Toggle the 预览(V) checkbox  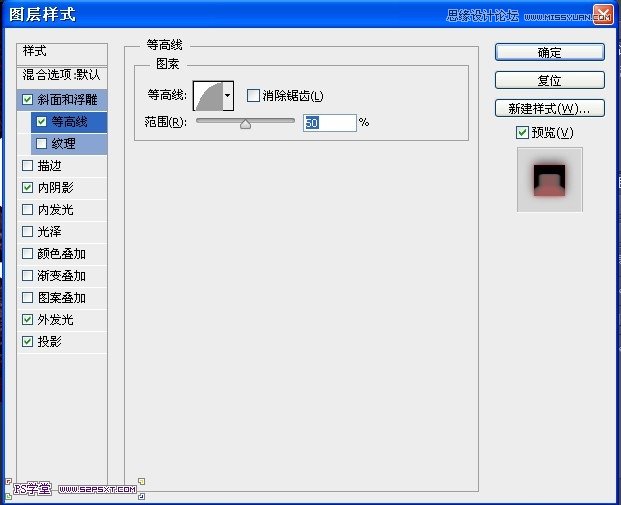click(522, 132)
